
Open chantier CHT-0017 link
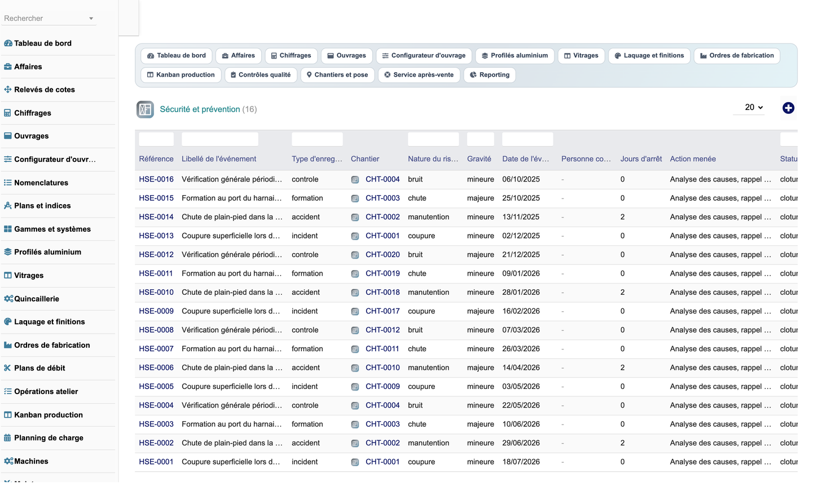(x=382, y=311)
